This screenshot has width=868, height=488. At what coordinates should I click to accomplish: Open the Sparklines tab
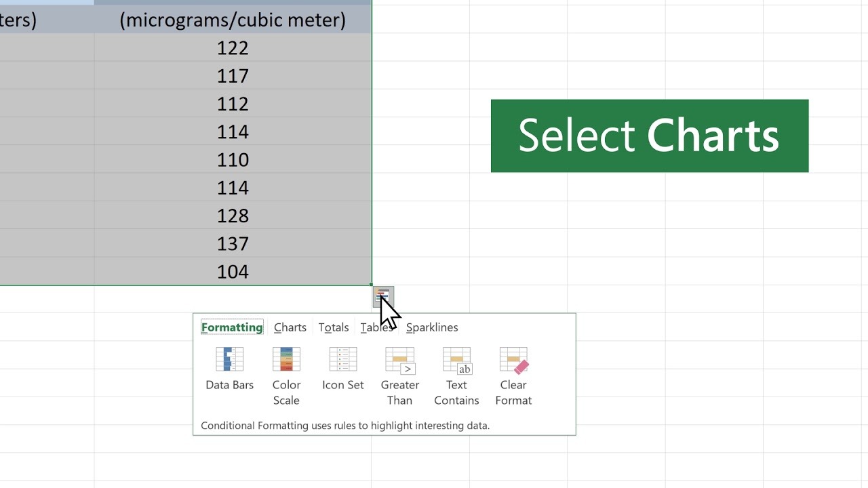[432, 327]
